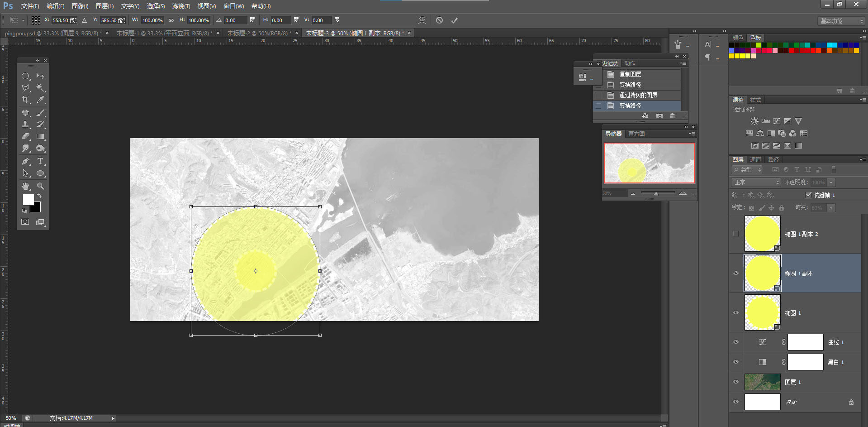Choose the Gradient tool
Image resolution: width=868 pixels, height=427 pixels.
tap(40, 136)
